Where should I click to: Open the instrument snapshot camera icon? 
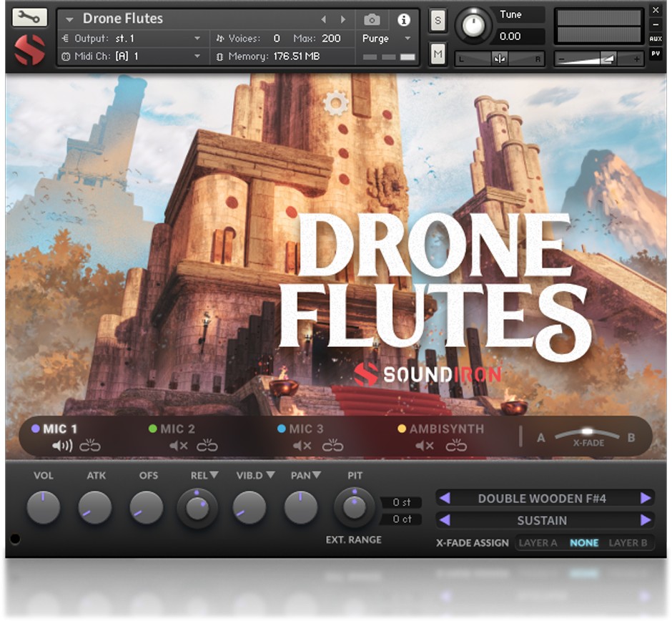coord(371,21)
